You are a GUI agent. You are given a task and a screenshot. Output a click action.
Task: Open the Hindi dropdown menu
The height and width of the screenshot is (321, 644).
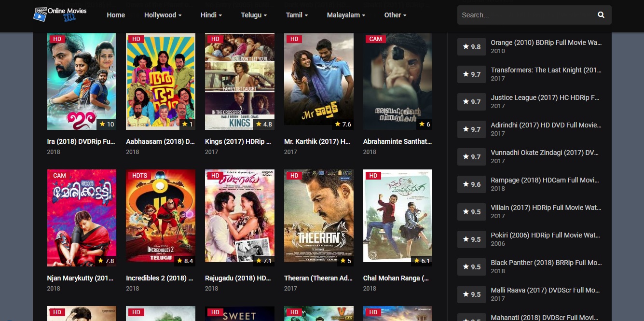click(211, 15)
